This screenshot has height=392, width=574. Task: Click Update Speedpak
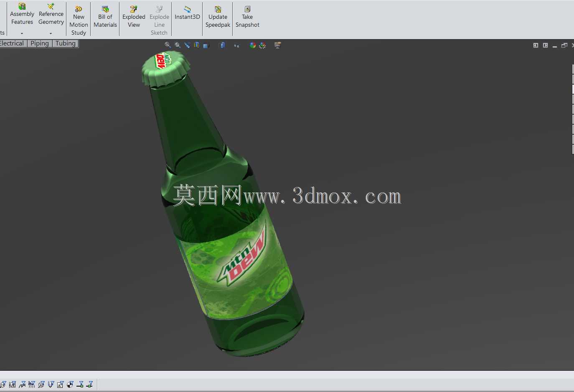(218, 17)
